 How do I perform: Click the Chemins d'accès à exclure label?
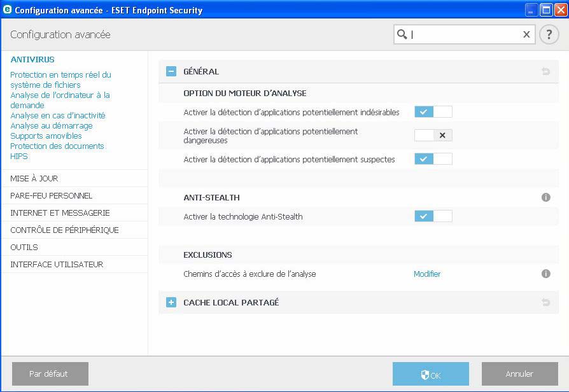coord(249,274)
